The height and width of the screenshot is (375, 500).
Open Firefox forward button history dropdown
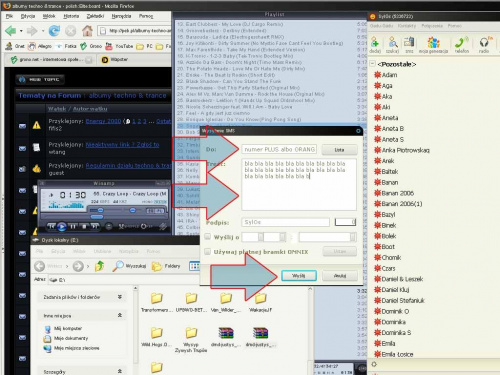[x=43, y=31]
